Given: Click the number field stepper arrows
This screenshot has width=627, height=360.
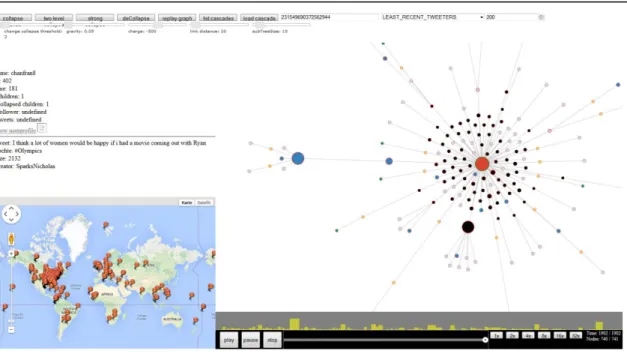Looking at the screenshot, I should [x=541, y=17].
